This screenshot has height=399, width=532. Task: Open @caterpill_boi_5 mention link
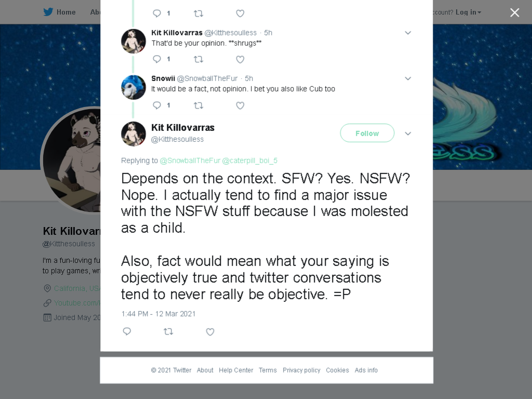pyautogui.click(x=250, y=161)
